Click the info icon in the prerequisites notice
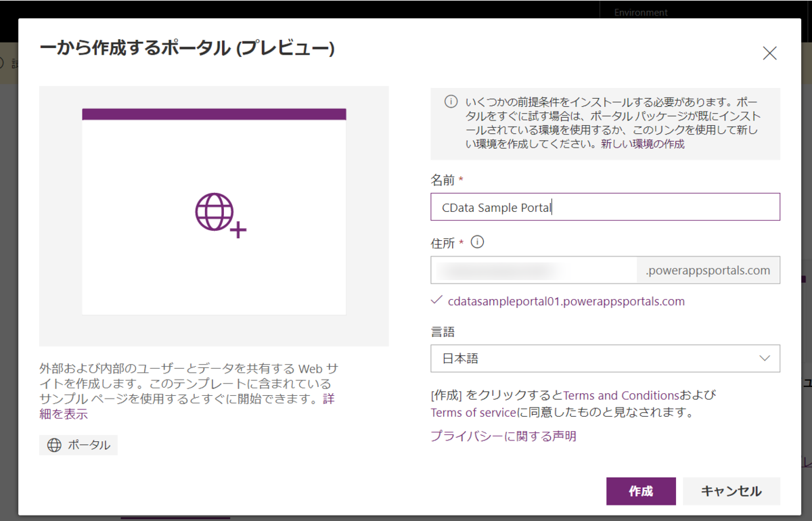This screenshot has width=812, height=521. pyautogui.click(x=451, y=102)
